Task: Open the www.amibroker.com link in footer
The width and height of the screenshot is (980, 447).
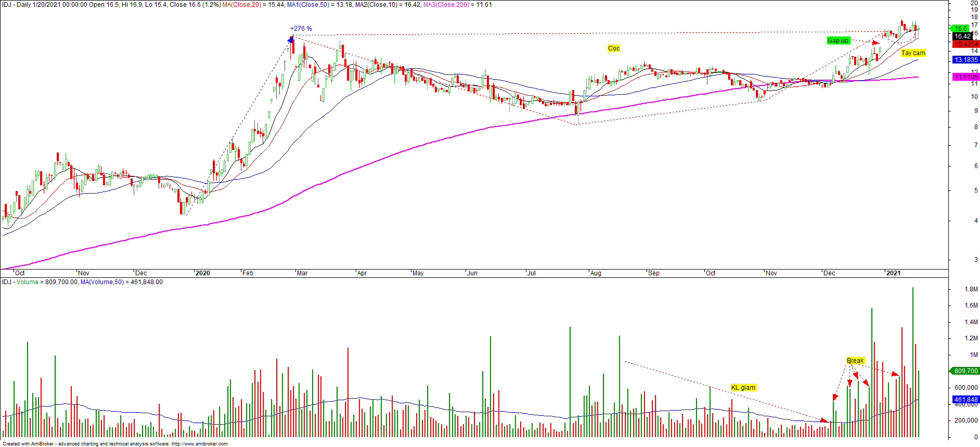Action: 199,444
